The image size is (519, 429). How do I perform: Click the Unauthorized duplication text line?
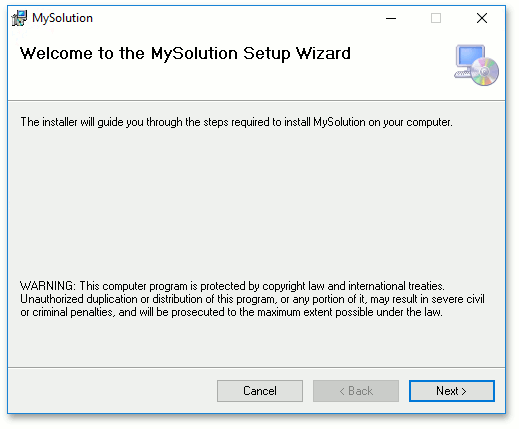click(252, 299)
